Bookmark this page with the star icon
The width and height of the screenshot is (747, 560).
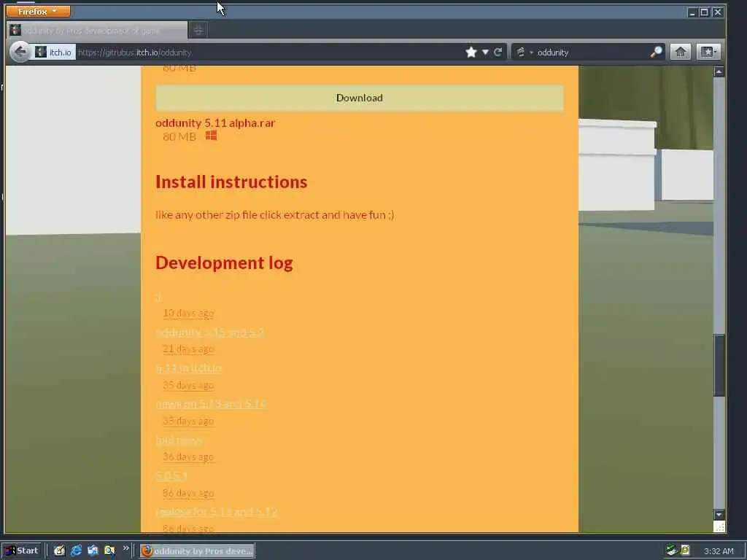471,52
